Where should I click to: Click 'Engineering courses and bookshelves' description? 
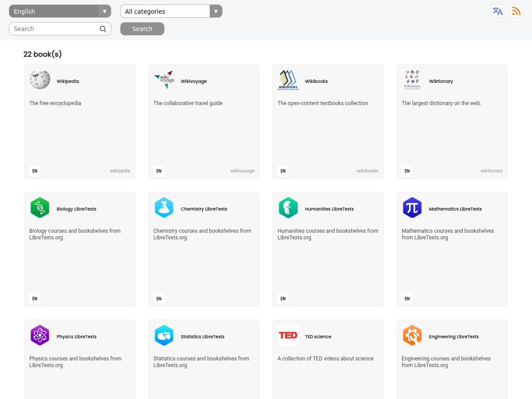pyautogui.click(x=446, y=362)
